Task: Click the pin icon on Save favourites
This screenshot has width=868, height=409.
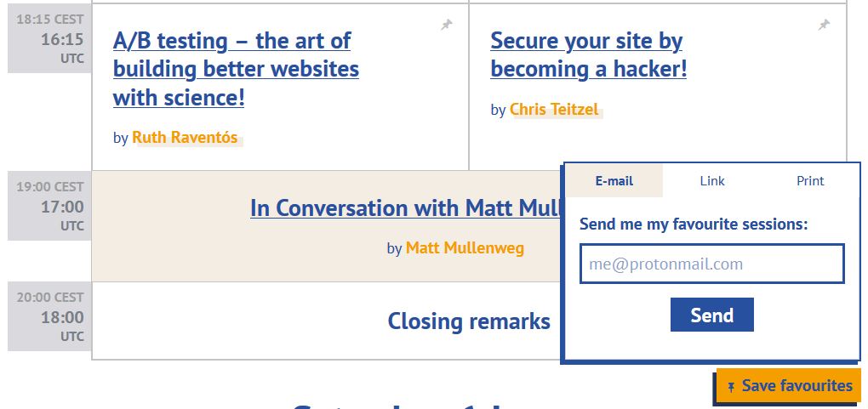Action: point(730,387)
